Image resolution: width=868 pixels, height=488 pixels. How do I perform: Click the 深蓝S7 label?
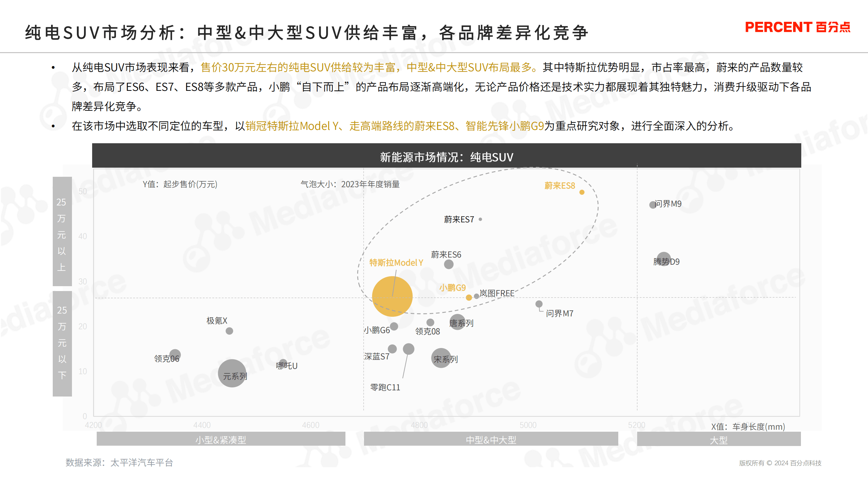(377, 356)
